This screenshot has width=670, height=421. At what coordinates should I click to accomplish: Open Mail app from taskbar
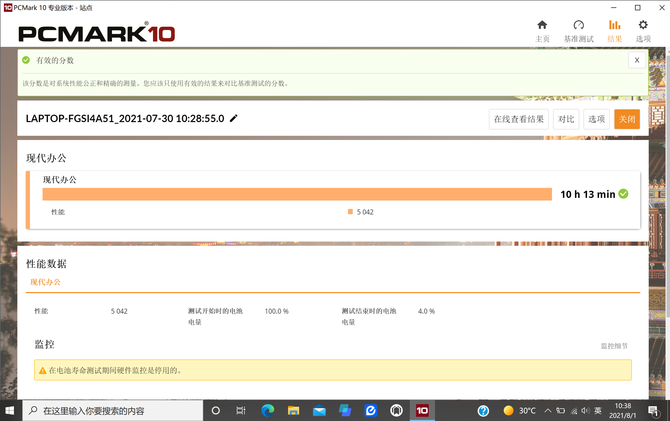319,411
